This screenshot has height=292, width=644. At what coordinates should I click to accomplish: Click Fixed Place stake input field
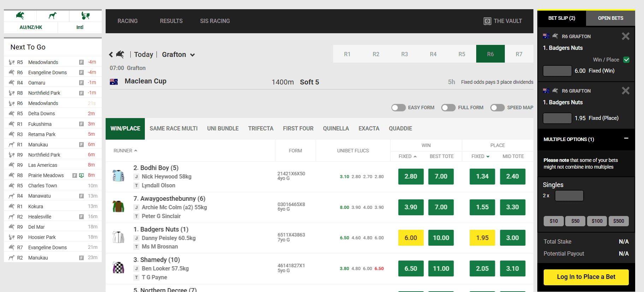click(557, 118)
